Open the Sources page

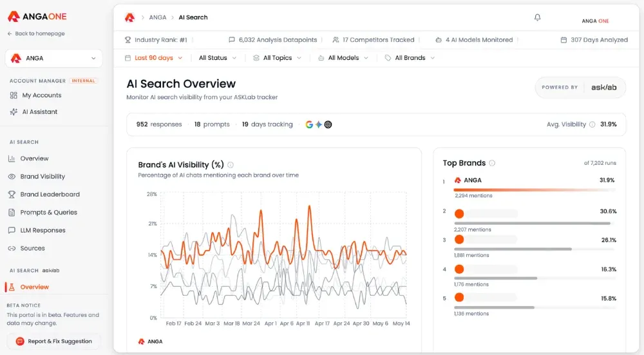click(x=32, y=249)
